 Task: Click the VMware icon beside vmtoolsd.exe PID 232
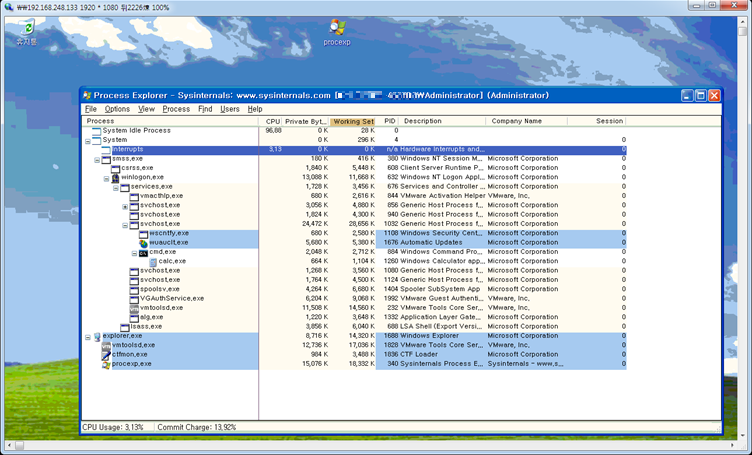pos(134,308)
